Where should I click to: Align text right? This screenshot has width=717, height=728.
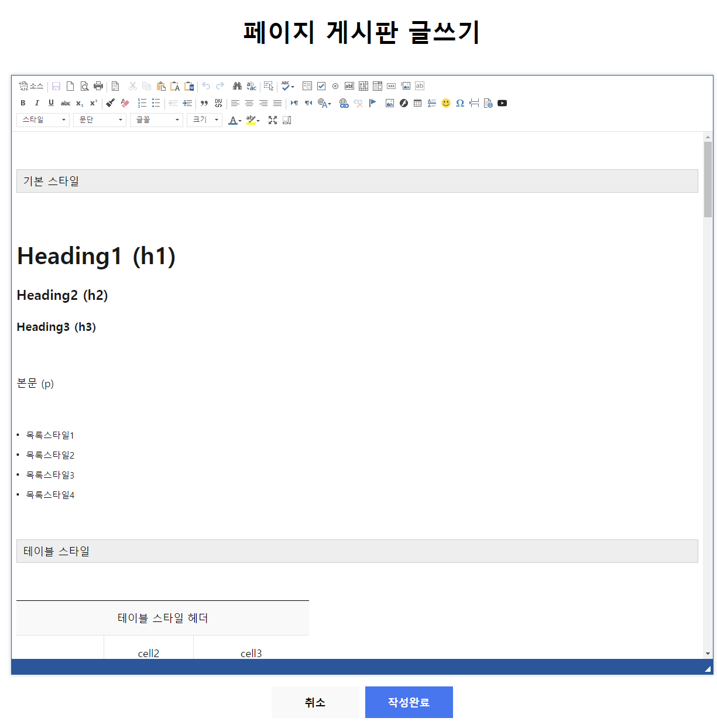263,103
